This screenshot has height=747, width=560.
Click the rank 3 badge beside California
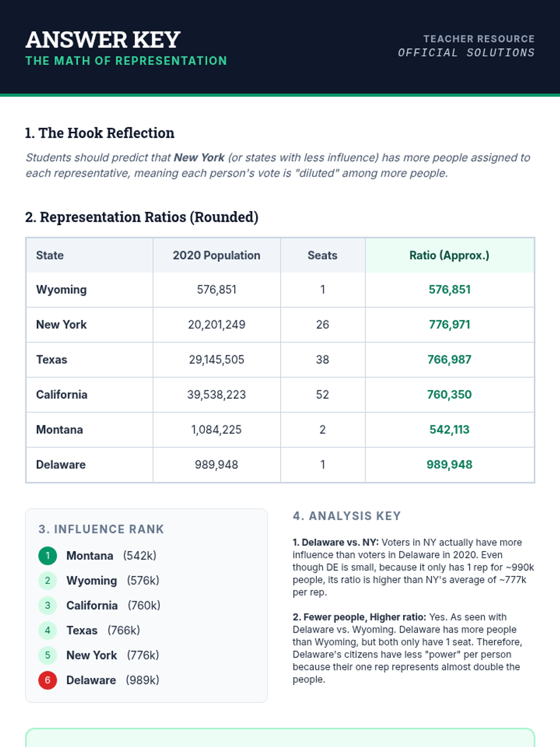click(x=48, y=606)
